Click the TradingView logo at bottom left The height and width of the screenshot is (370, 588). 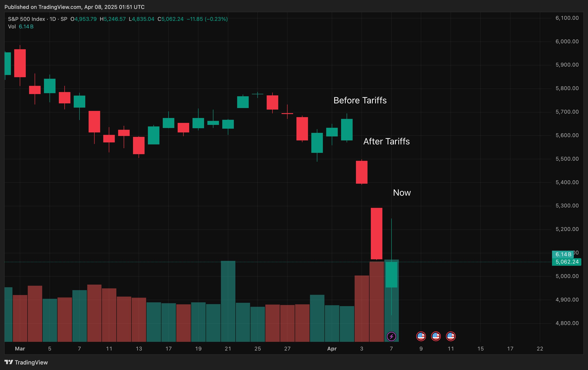(x=26, y=362)
